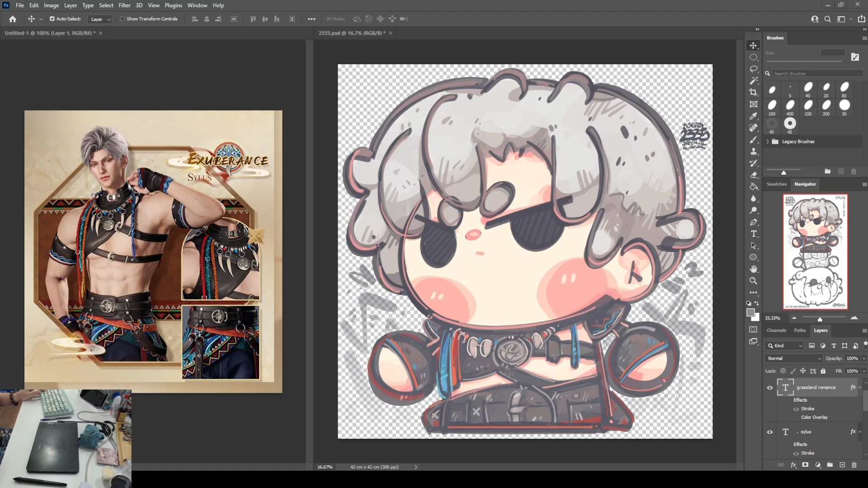Expand the Legacy Brushes folder
Viewport: 868px width, 488px height.
tap(767, 141)
